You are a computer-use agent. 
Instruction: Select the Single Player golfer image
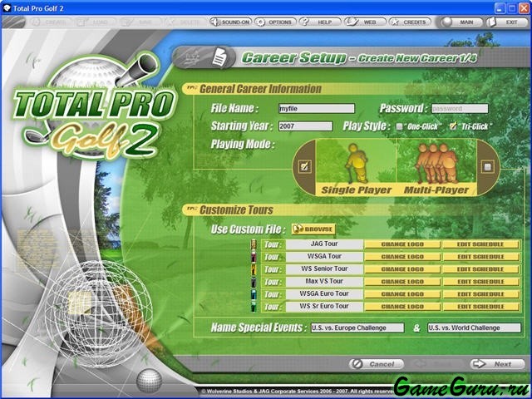tap(357, 163)
